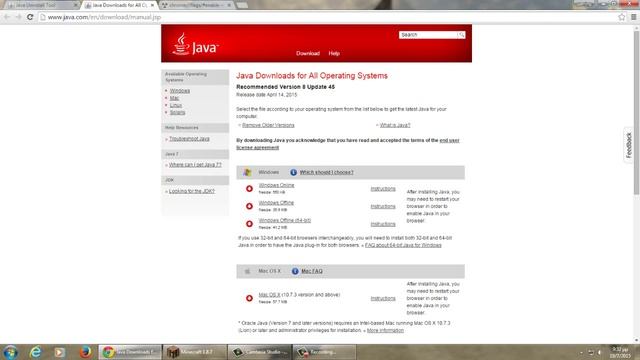Image resolution: width=640 pixels, height=360 pixels.
Task: Click the page vertical scrollbar thumb
Action: 636,112
